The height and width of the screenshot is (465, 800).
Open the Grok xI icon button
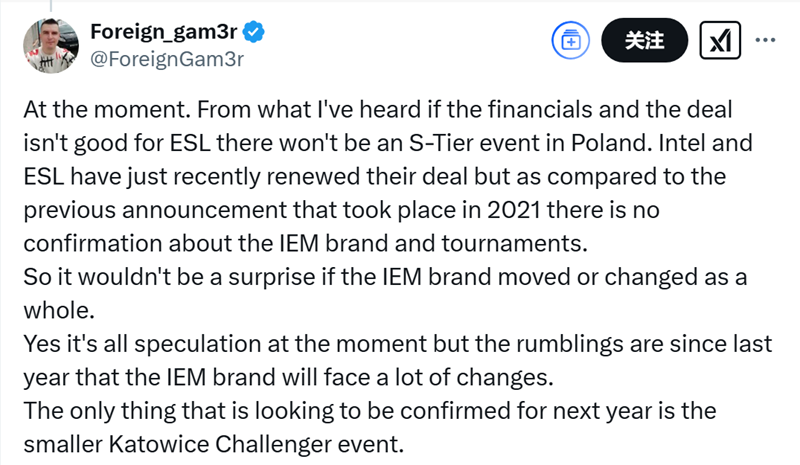pos(720,40)
